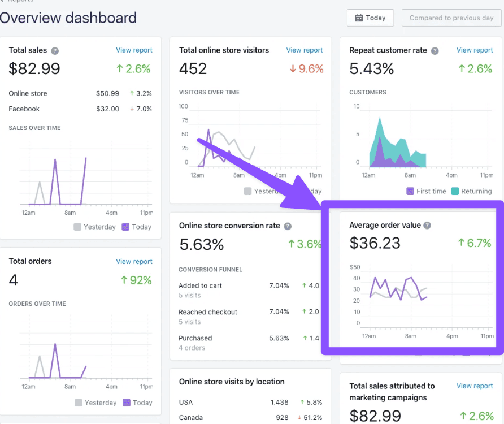
Task: Open the Compared to previous day selector
Action: 451,18
